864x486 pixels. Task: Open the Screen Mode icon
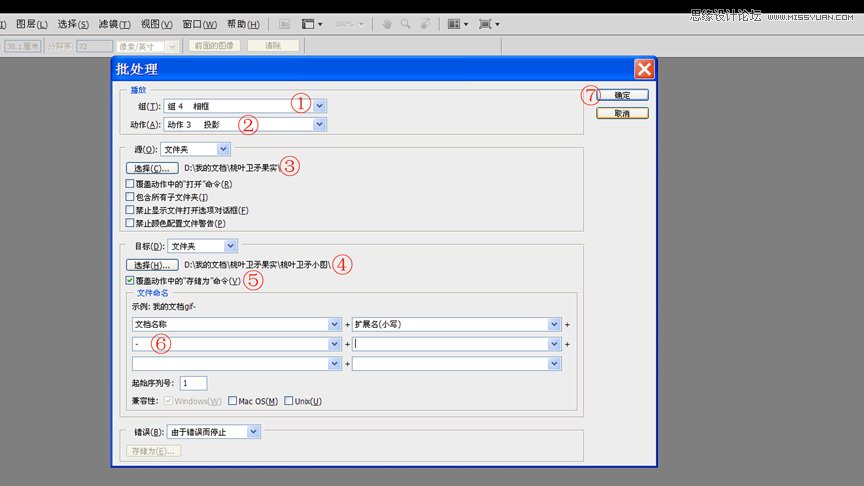[489, 24]
